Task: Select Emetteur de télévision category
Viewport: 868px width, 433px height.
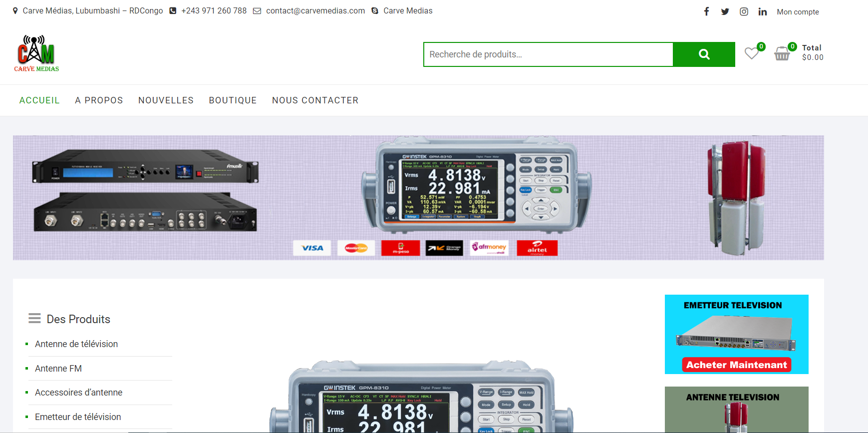Action: click(x=78, y=417)
